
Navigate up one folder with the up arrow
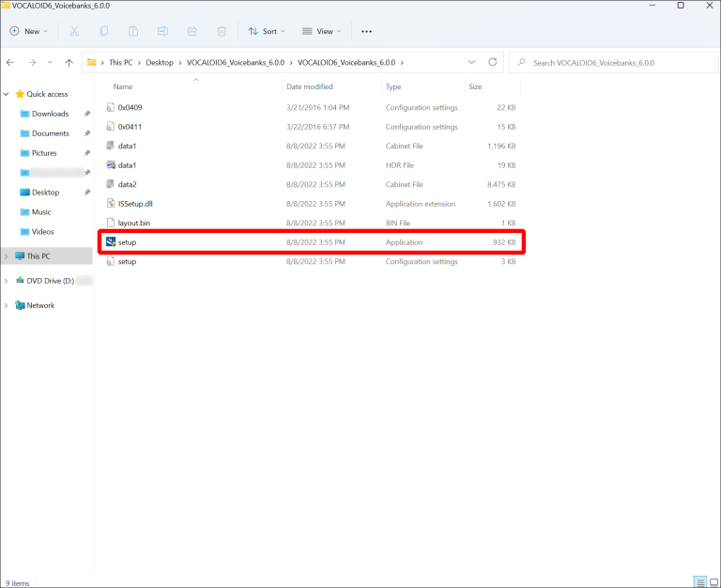[x=69, y=62]
